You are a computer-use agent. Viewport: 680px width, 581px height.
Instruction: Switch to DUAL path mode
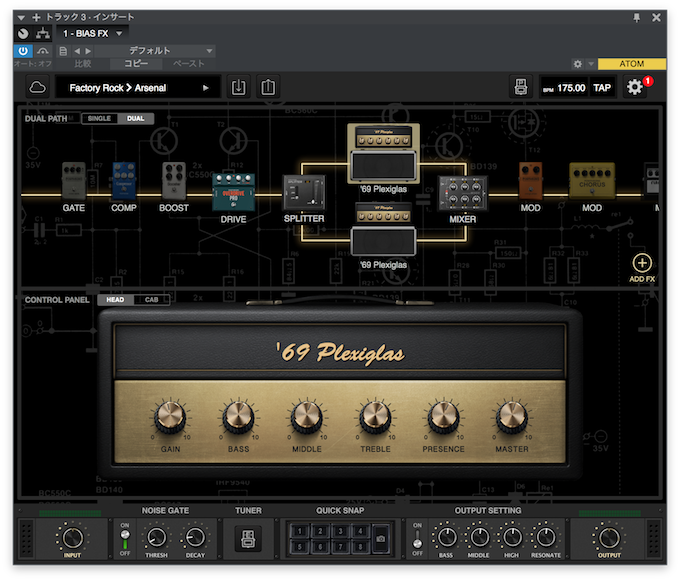(x=135, y=118)
